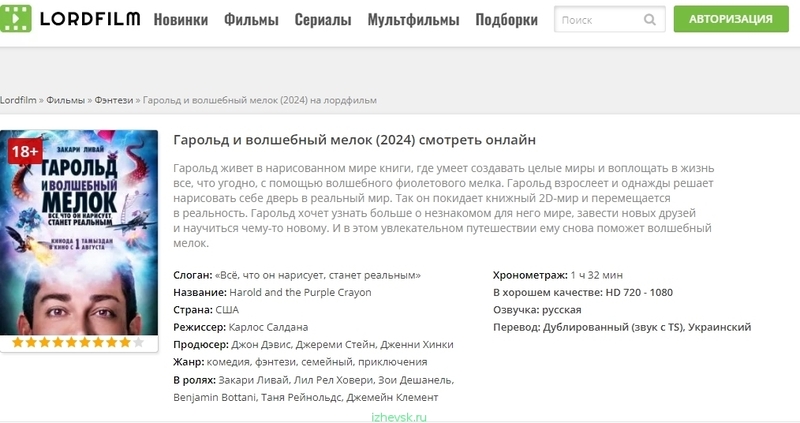Image resolution: width=800 pixels, height=423 pixels.
Task: Set the poster star rating to ten stars
Action: pos(138,342)
